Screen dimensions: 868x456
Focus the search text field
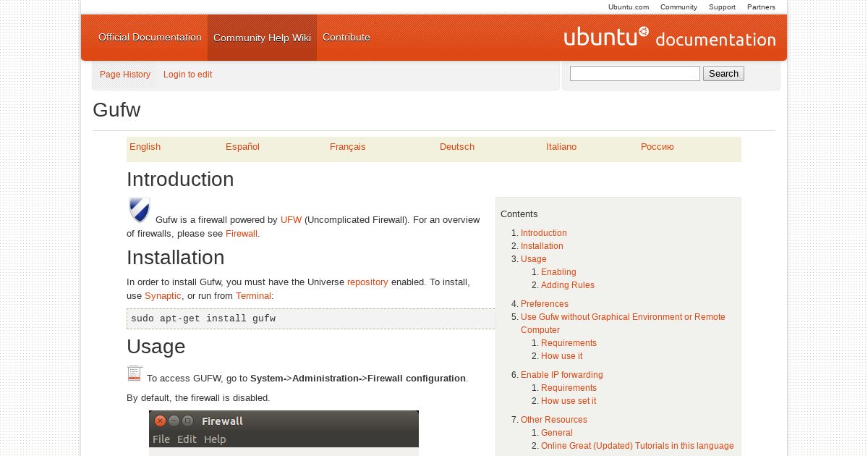coord(635,74)
